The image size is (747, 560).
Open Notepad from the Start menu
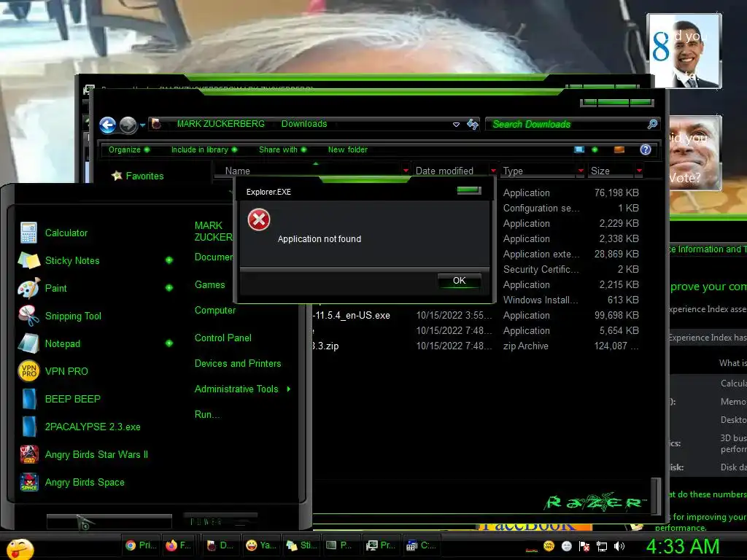point(63,343)
